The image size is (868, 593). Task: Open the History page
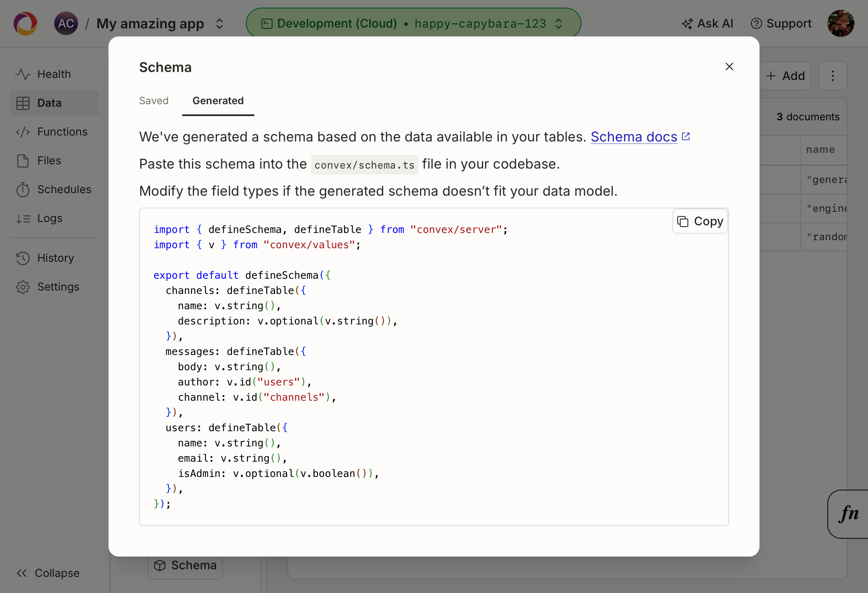[54, 258]
